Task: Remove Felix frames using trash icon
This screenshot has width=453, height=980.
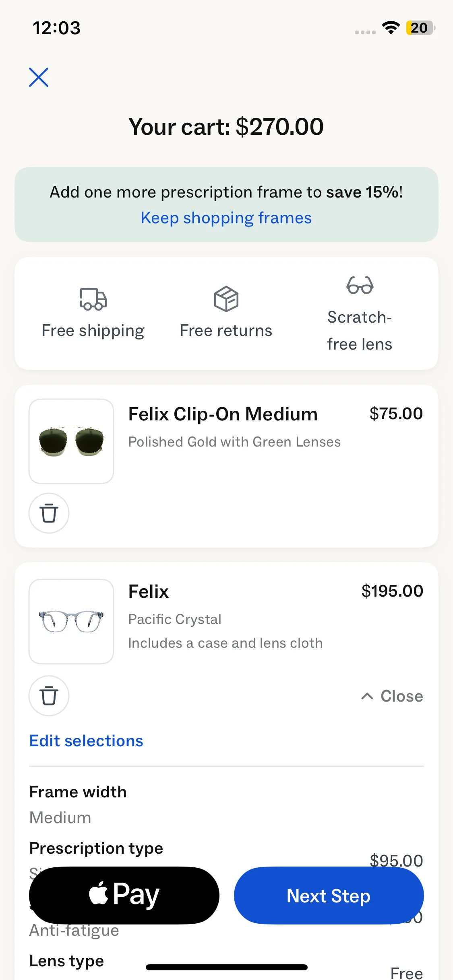Action: [49, 696]
